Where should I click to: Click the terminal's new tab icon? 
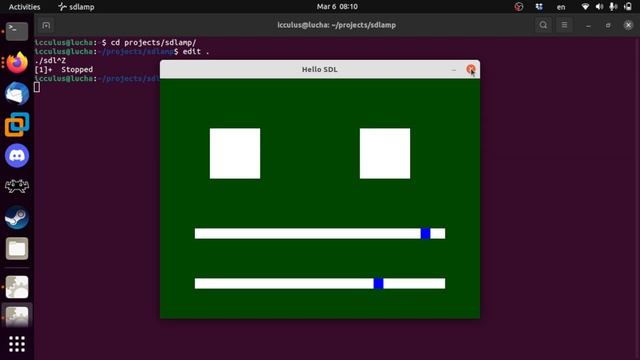[46, 25]
